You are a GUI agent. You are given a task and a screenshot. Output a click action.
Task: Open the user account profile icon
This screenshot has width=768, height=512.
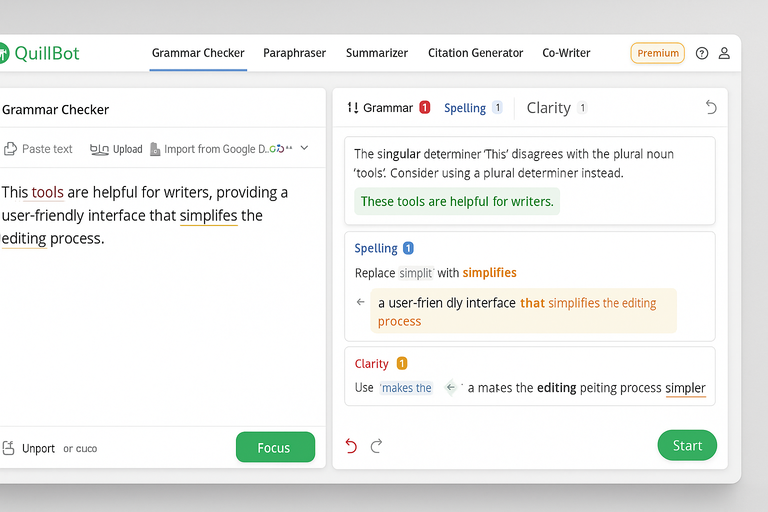[724, 53]
